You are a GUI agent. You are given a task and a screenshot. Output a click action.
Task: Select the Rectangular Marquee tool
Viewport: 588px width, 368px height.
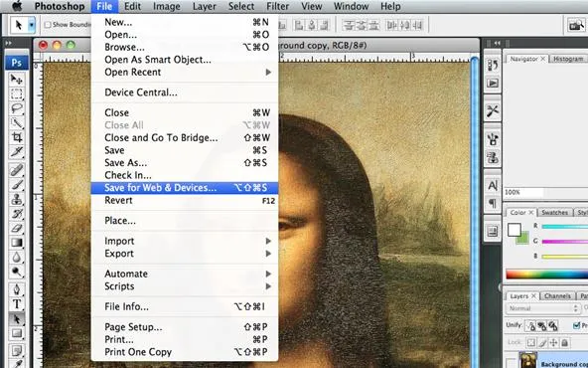point(17,93)
